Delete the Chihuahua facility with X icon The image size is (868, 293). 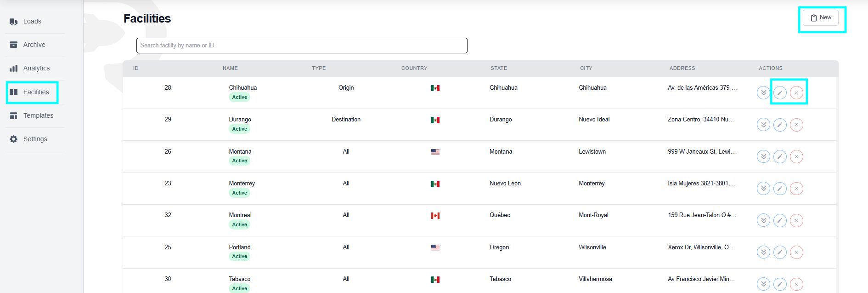click(x=796, y=93)
